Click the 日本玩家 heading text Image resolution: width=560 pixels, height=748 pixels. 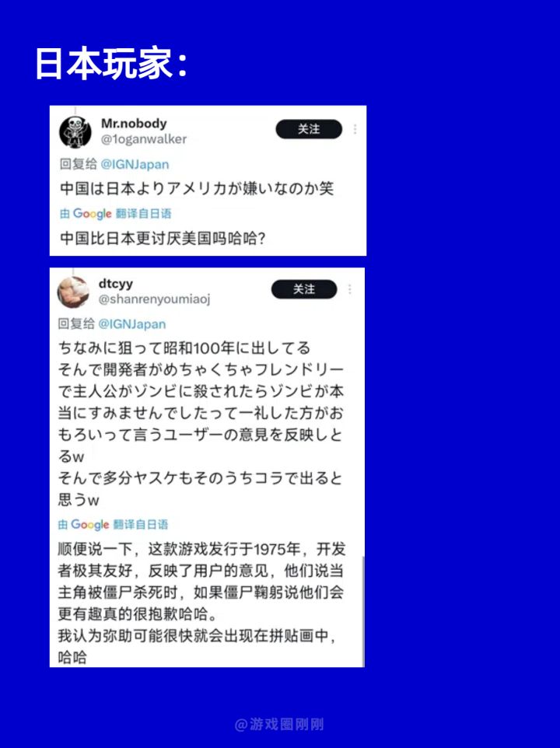(111, 63)
